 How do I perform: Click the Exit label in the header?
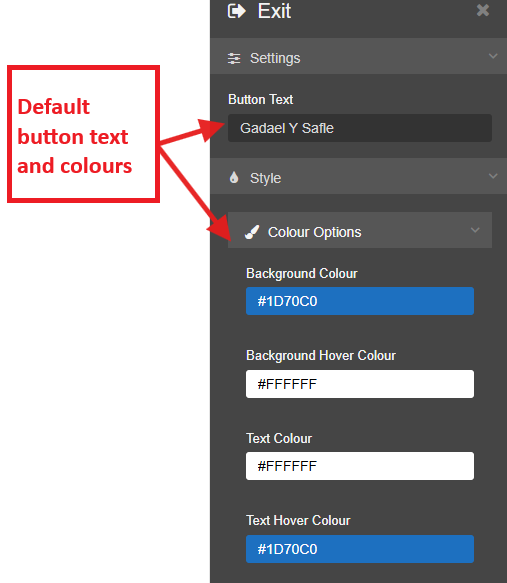point(274,11)
